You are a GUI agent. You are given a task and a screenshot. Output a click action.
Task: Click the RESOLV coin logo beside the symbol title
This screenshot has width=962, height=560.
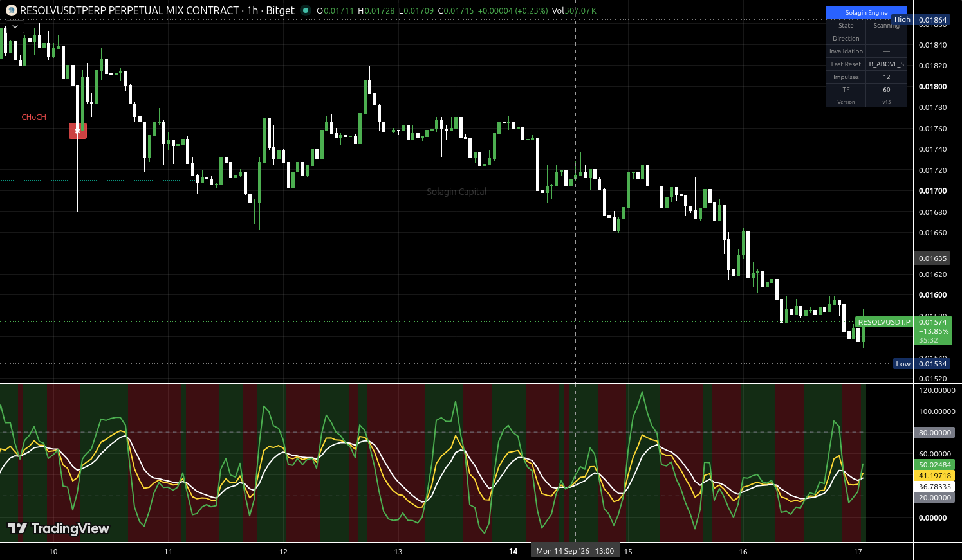point(11,10)
